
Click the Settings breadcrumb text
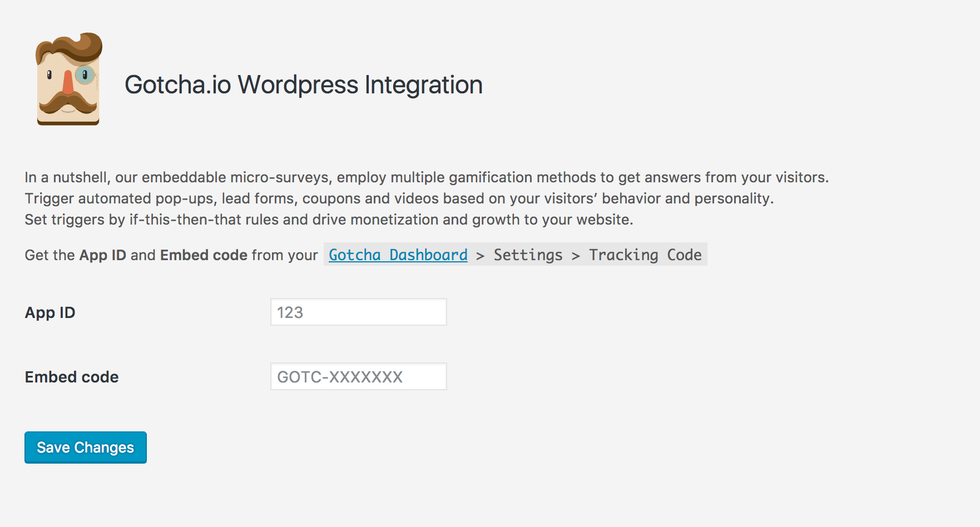pyautogui.click(x=528, y=255)
